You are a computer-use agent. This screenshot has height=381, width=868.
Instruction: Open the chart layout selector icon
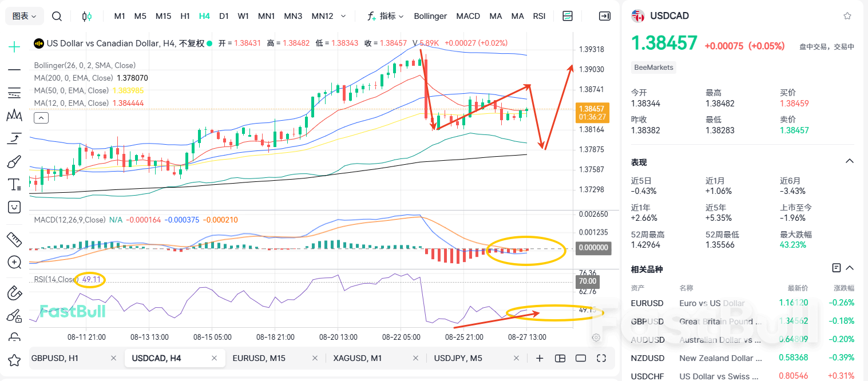[x=568, y=16]
